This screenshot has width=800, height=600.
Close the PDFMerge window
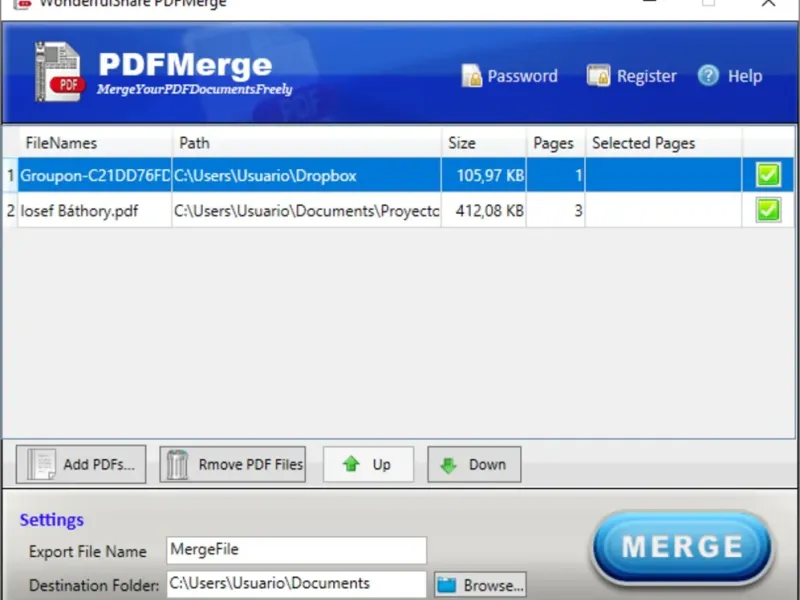pyautogui.click(x=768, y=3)
